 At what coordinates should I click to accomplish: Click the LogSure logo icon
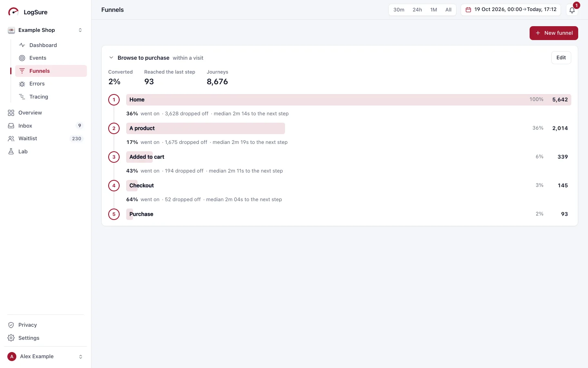click(x=13, y=12)
